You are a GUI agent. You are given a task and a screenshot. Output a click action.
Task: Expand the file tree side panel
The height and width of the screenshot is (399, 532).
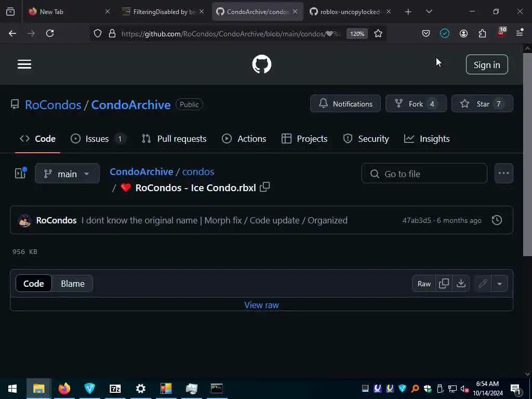tap(20, 173)
